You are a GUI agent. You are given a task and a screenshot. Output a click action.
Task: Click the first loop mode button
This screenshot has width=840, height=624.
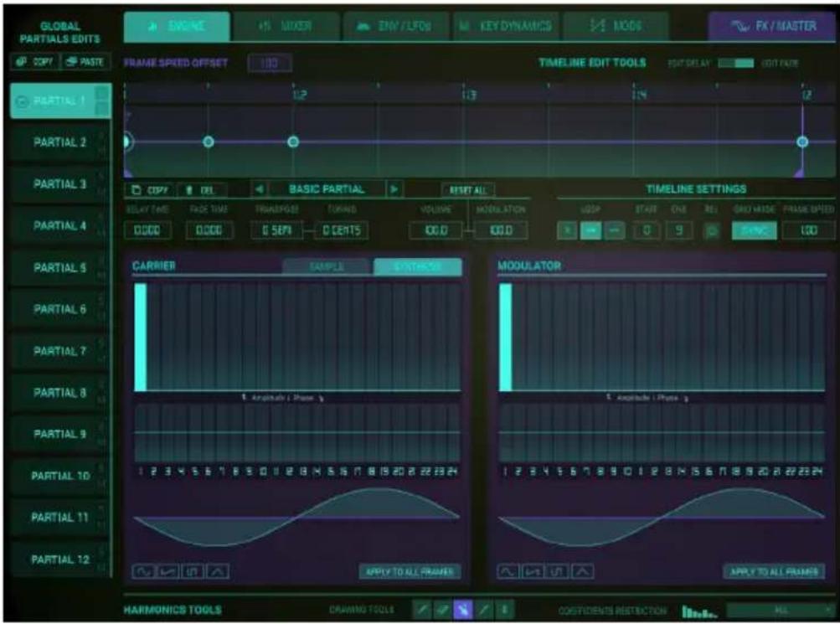point(567,230)
